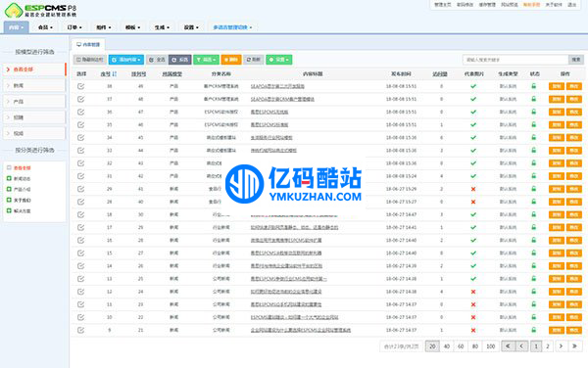The image size is (588, 368).
Task: Click the 管理主页 link in the top right
Action: coord(443,5)
